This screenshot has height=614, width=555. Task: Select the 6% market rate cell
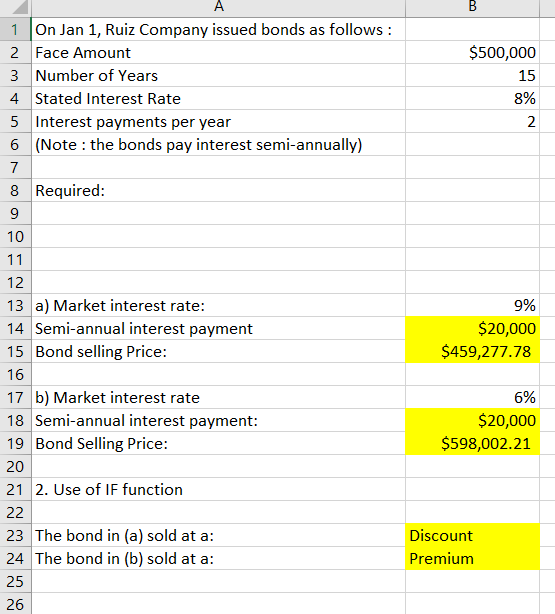pyautogui.click(x=472, y=397)
